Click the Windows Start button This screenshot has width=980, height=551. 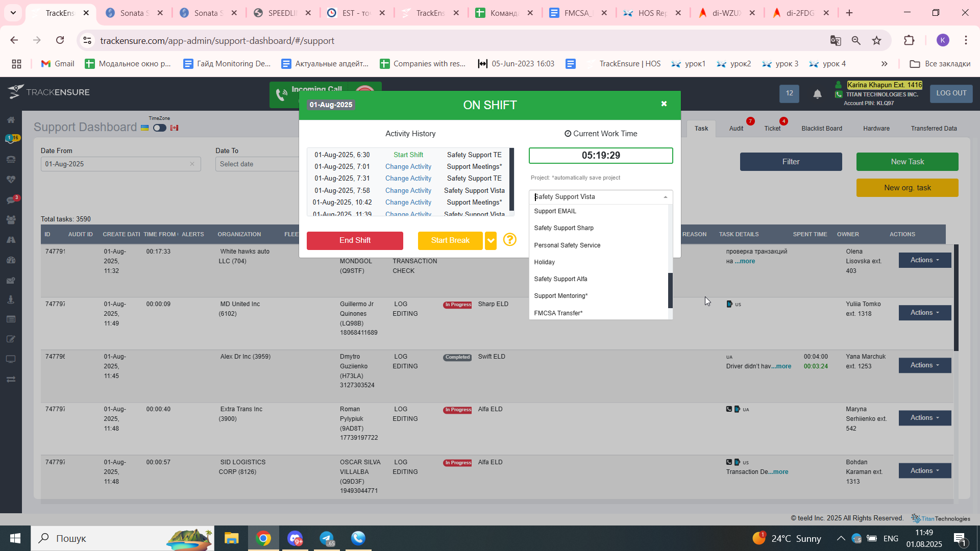[x=15, y=538]
